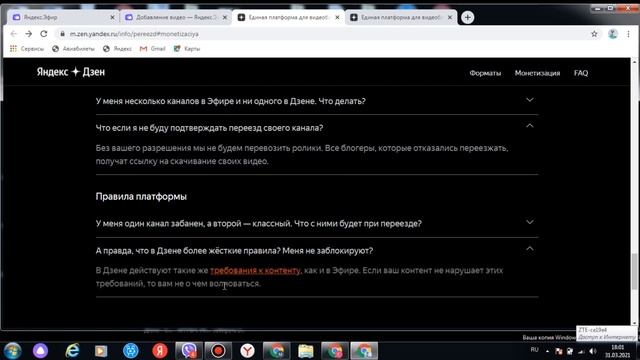Click the network signal tray icon
The image size is (640, 360).
tap(581, 351)
